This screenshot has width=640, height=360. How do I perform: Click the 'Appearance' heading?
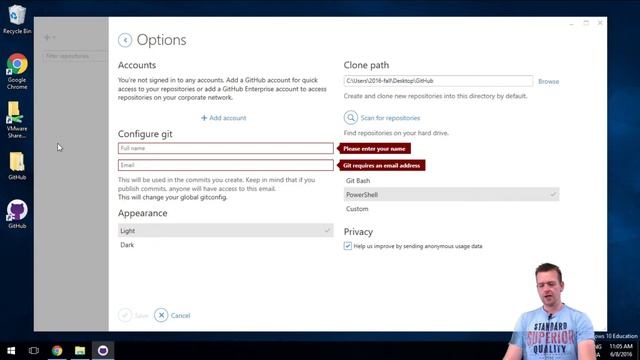point(142,213)
